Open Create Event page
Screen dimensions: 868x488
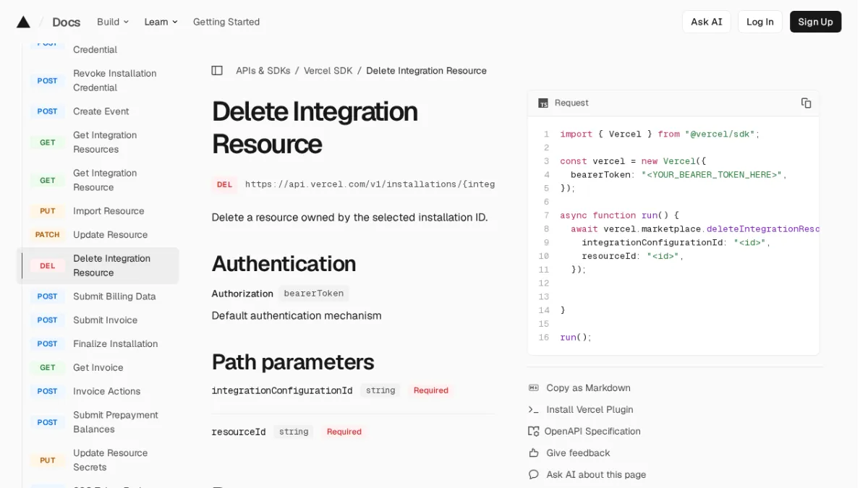tap(101, 111)
